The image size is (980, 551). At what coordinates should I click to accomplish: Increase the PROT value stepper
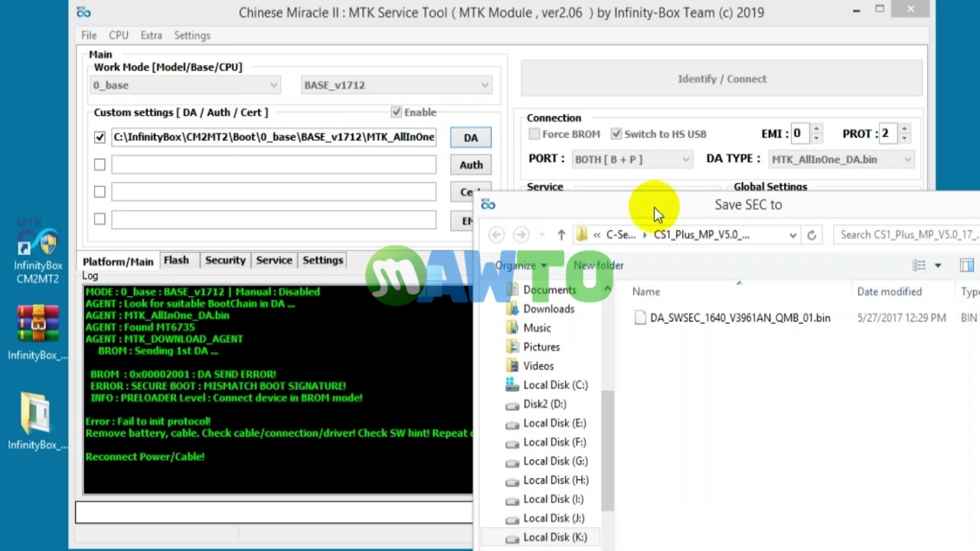coord(904,129)
